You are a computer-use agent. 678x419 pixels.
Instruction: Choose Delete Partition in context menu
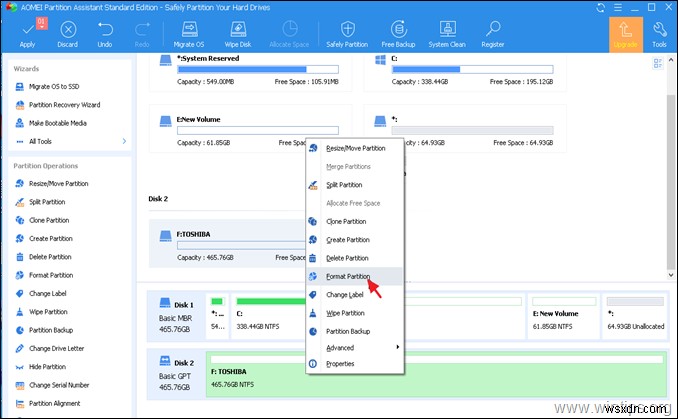click(x=347, y=258)
